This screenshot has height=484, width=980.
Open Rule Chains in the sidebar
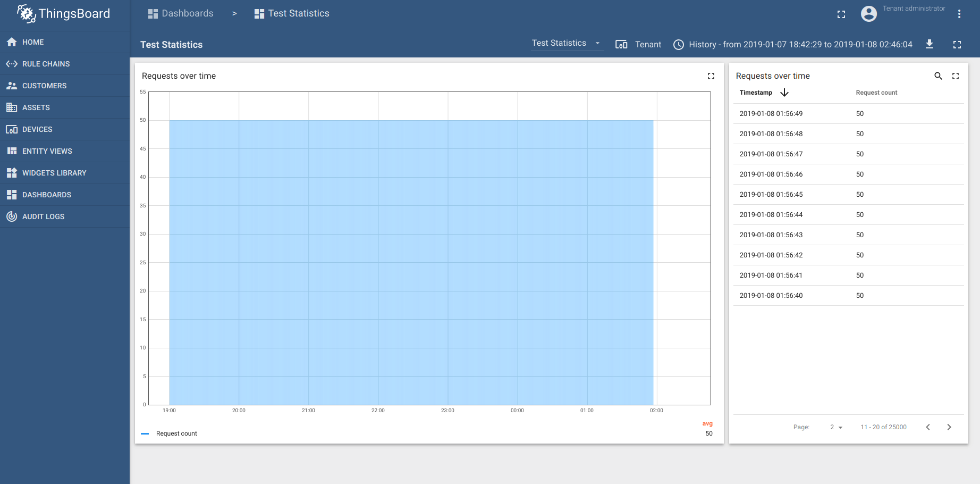click(x=46, y=64)
